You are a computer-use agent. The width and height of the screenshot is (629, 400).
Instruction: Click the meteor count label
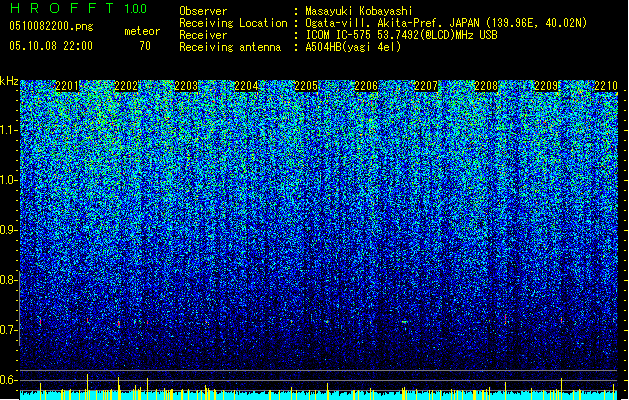[142, 31]
